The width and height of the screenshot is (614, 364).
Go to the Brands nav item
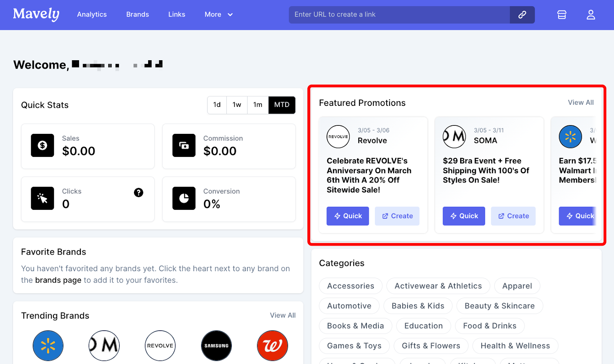point(137,15)
